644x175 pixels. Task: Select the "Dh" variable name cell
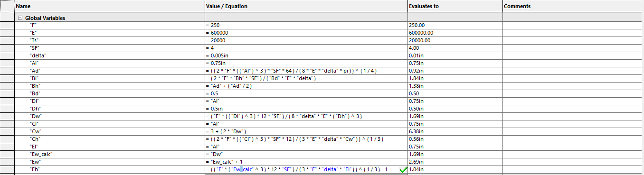pyautogui.click(x=109, y=109)
